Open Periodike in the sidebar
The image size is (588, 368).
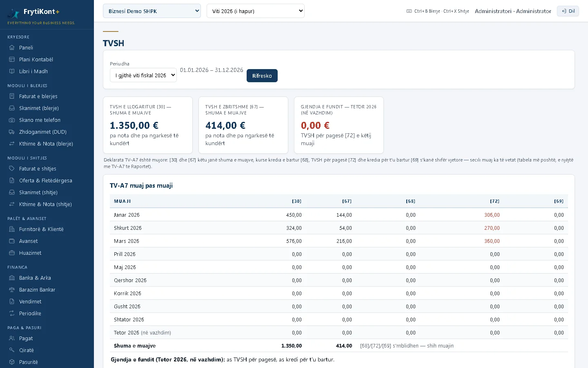[x=30, y=313]
